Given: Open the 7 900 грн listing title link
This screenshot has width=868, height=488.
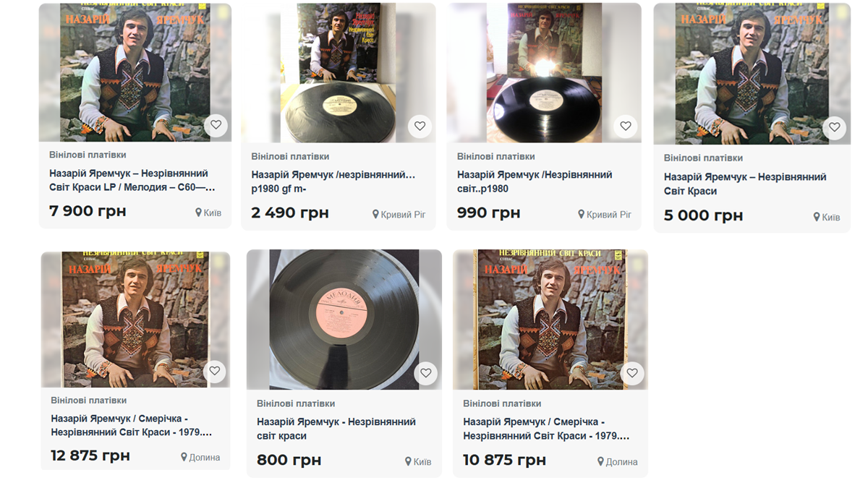Looking at the screenshot, I should coord(132,181).
